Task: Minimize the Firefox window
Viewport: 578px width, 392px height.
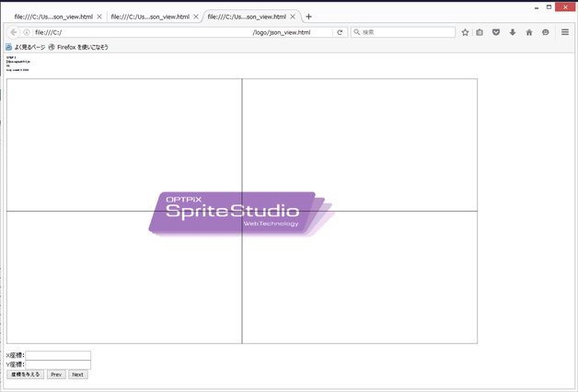Action: pyautogui.click(x=537, y=7)
